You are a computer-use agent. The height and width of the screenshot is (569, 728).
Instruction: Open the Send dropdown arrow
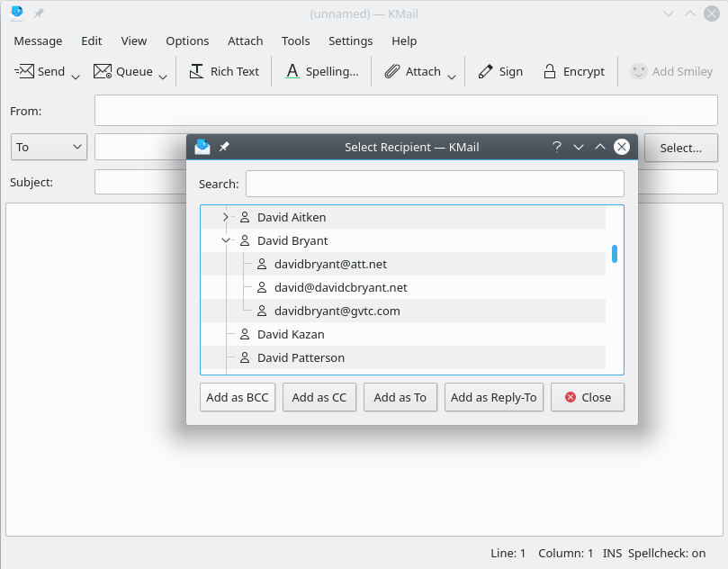[x=76, y=76]
